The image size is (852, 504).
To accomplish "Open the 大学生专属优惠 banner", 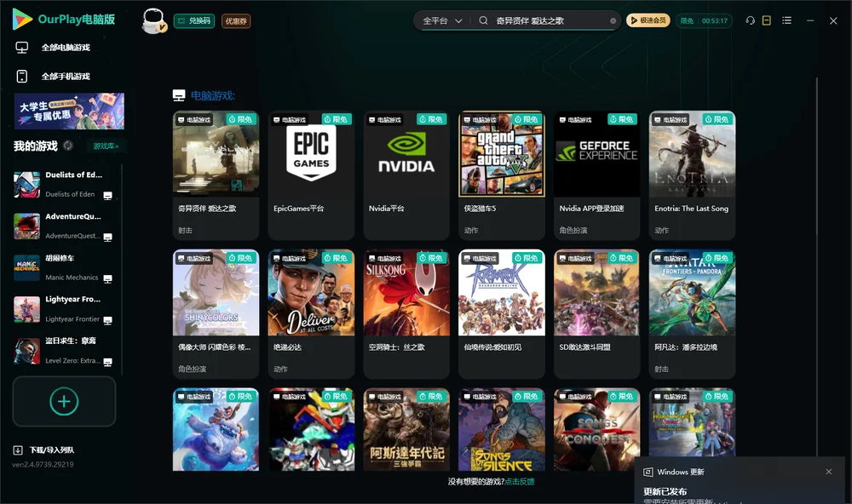I will point(69,112).
